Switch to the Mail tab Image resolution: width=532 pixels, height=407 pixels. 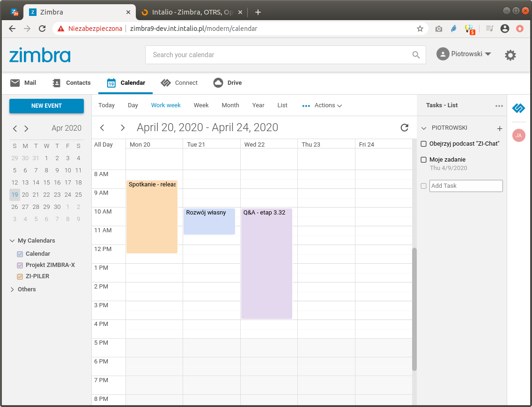(x=23, y=83)
